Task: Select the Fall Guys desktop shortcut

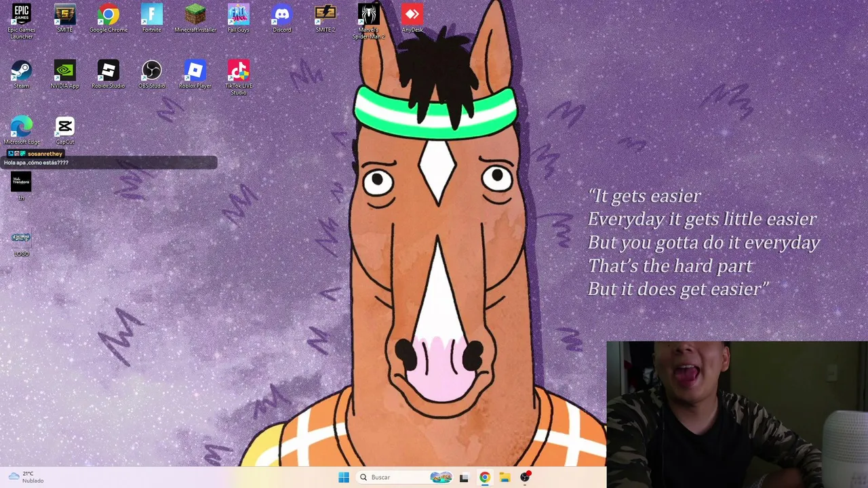Action: tap(239, 19)
